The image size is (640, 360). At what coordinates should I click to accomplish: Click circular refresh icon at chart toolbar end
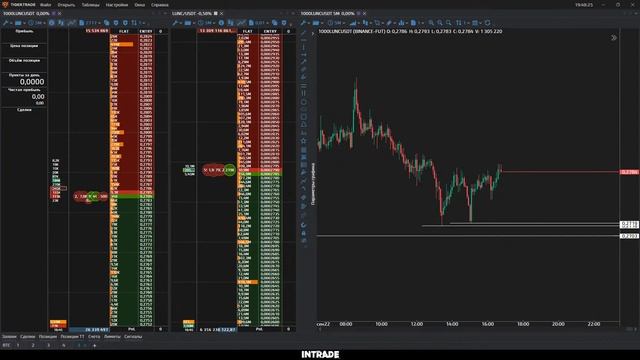[487, 23]
